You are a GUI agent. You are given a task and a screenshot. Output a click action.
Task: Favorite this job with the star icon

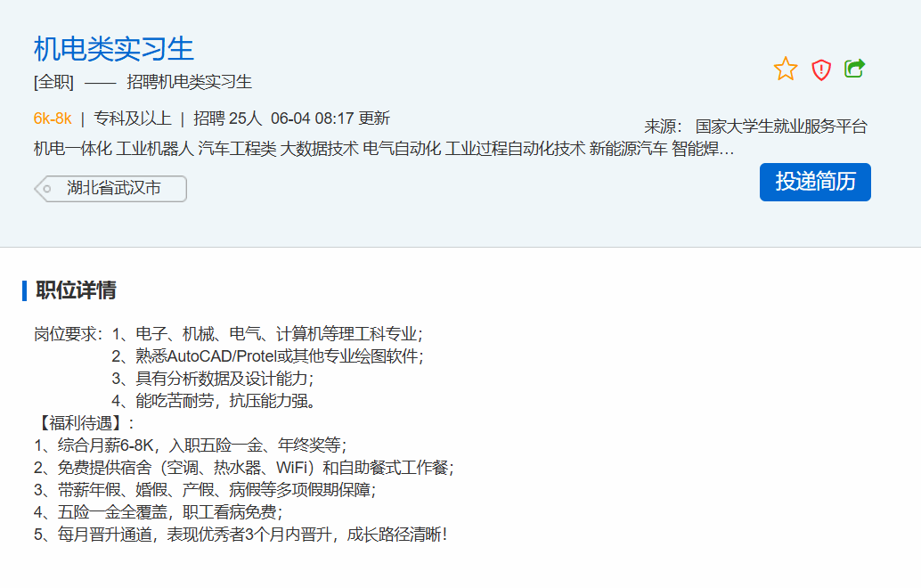tap(786, 69)
